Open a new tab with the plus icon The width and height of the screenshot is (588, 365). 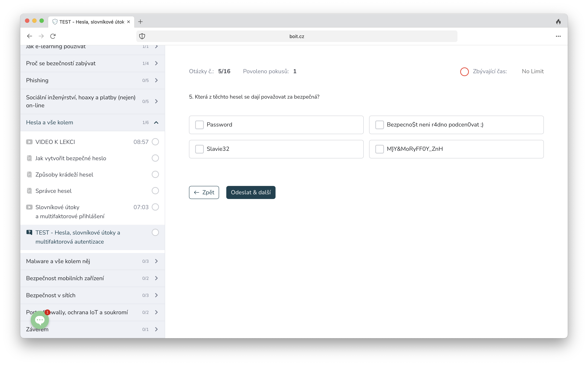coord(140,22)
